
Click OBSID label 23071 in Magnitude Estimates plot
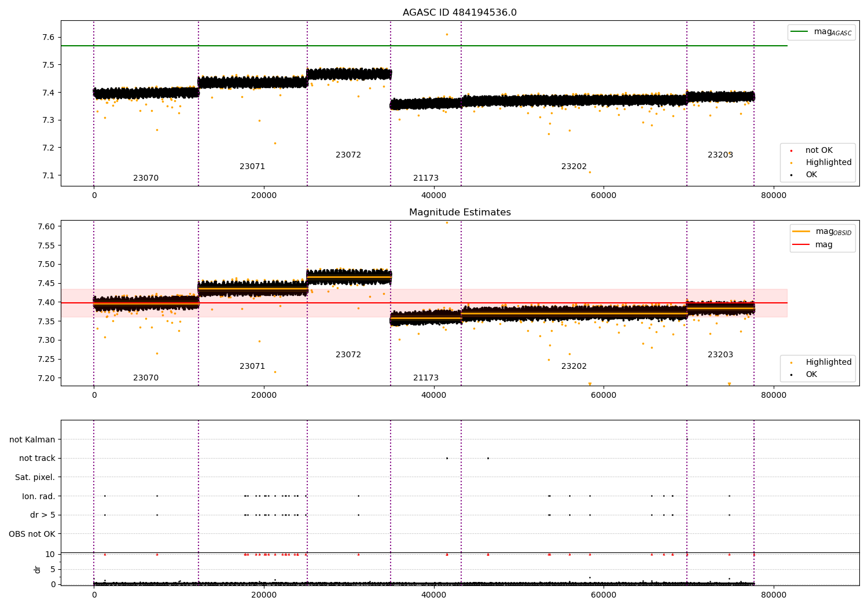coord(252,367)
